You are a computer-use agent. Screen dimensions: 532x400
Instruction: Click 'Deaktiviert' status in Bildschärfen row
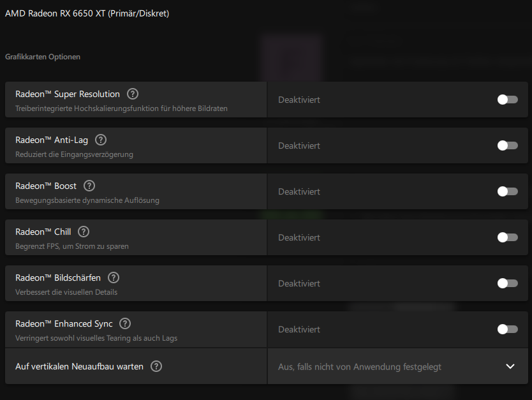coord(299,283)
